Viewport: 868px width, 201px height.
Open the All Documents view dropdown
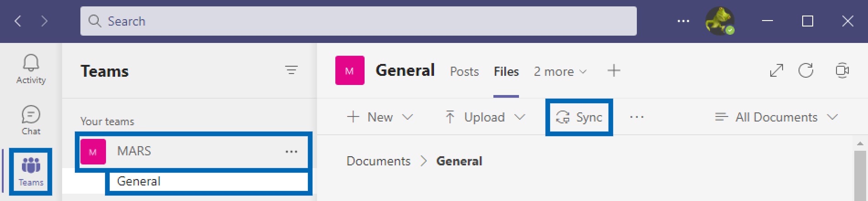click(777, 117)
